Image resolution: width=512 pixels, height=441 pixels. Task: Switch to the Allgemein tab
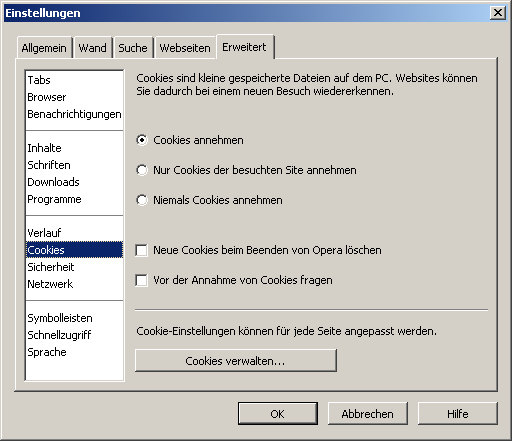(44, 48)
